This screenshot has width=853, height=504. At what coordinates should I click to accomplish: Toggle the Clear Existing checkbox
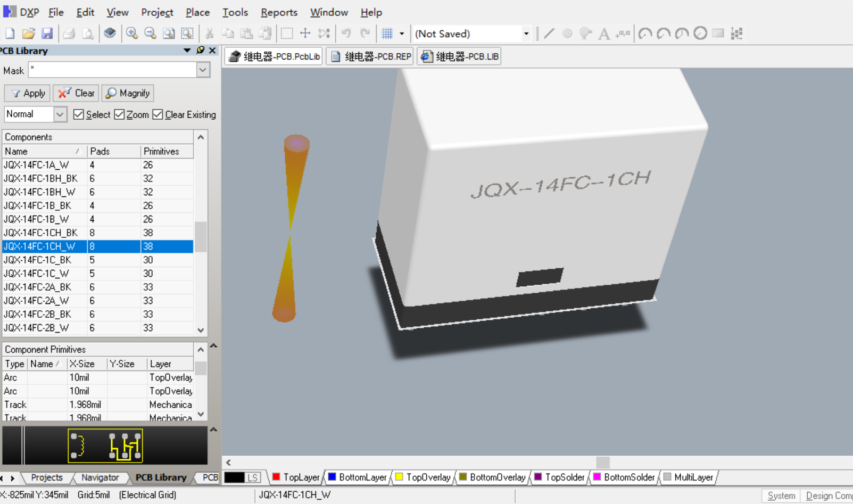click(x=158, y=114)
